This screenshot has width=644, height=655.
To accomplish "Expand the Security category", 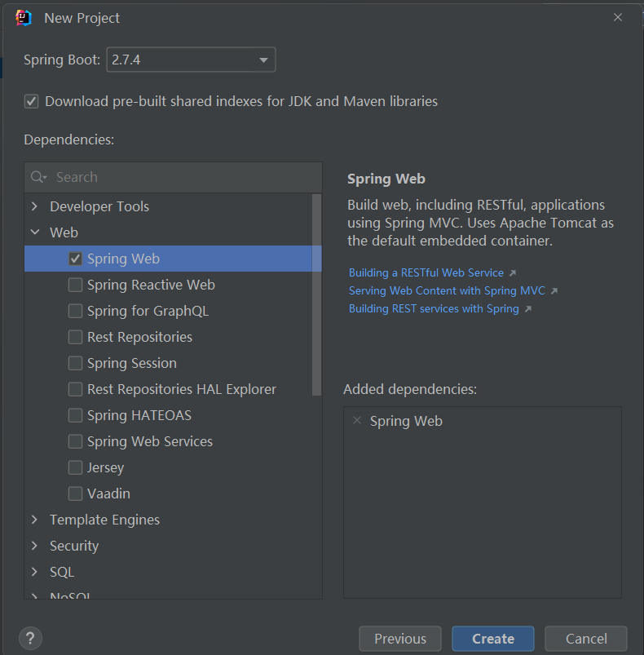I will pyautogui.click(x=34, y=546).
